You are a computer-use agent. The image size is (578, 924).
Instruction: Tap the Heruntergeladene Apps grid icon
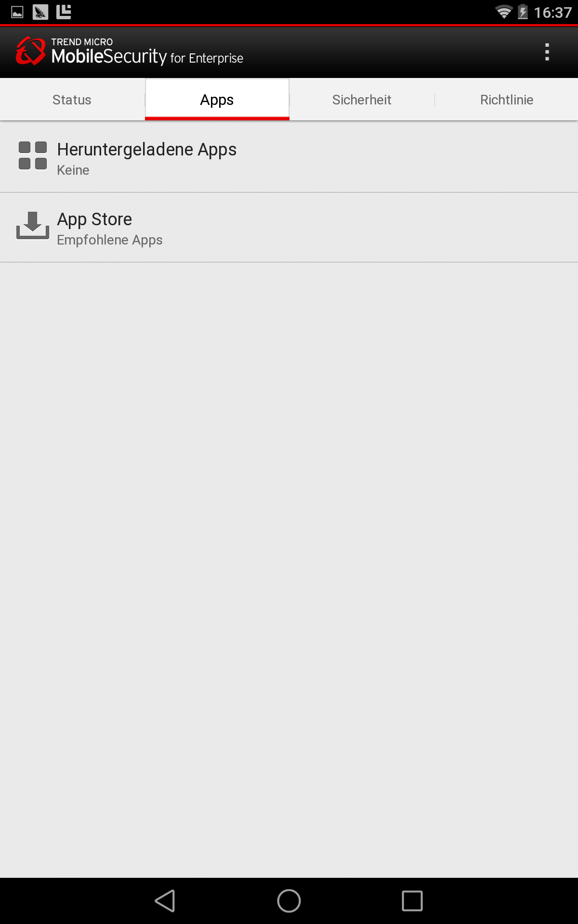(x=33, y=155)
